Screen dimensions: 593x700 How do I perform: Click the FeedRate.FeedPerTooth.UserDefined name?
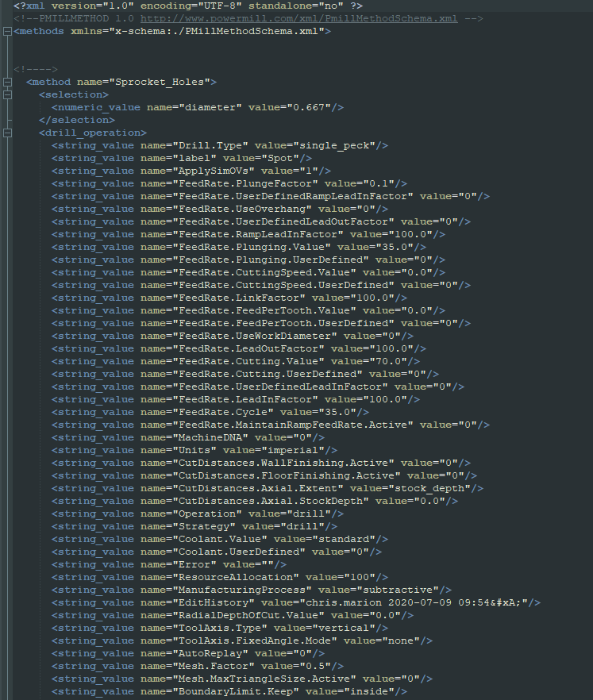point(283,323)
